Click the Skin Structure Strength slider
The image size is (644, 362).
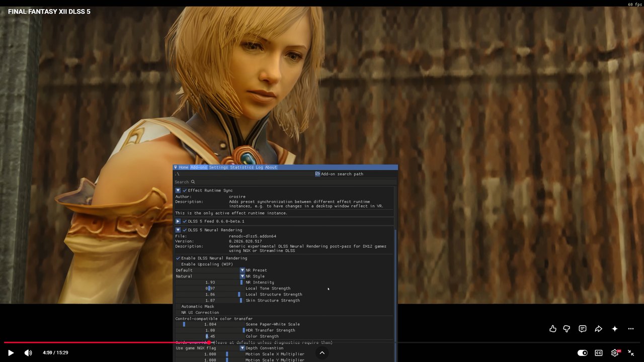pos(210,301)
